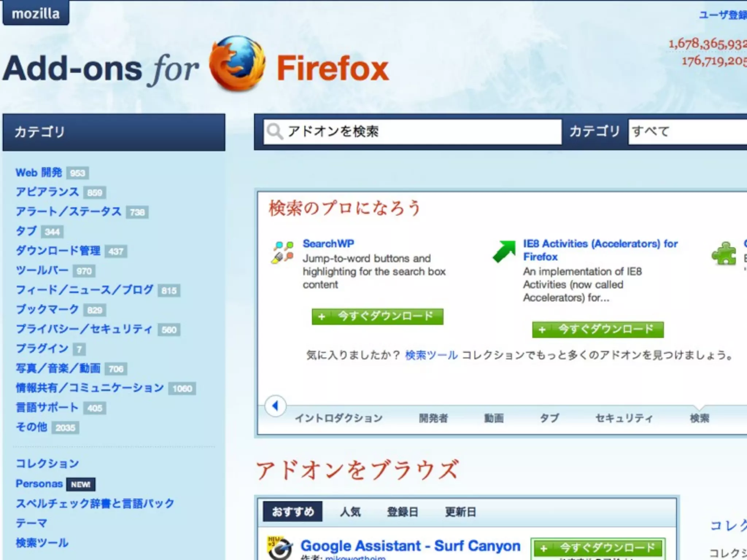Open the 検索ツール collection link in text
This screenshot has height=560, width=747.
point(431,355)
